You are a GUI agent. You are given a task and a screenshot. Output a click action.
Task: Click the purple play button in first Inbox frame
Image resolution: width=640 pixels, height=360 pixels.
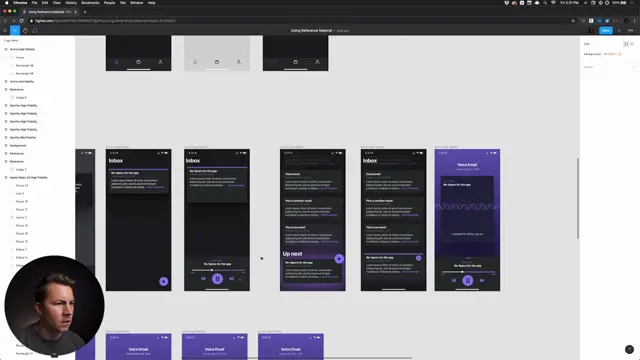[x=163, y=281]
